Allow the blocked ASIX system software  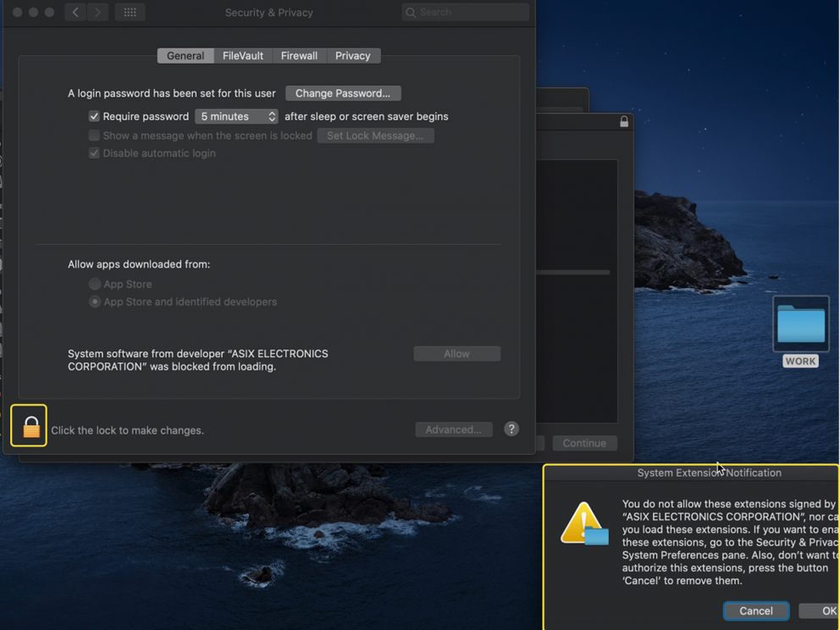456,353
